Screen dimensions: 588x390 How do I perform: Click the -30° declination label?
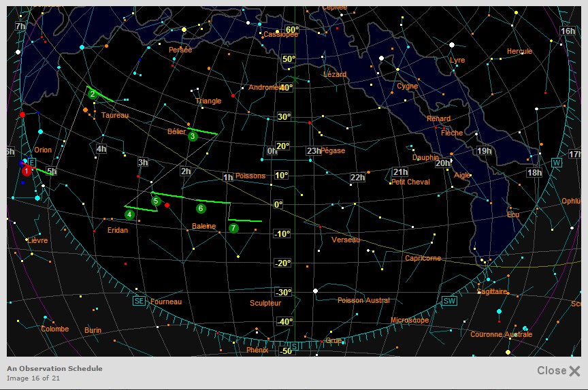[x=283, y=293]
